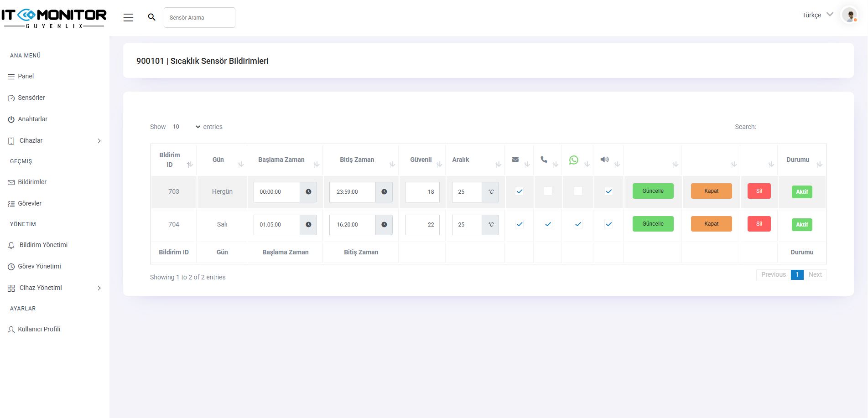
Task: Sort by the email envelope column
Action: (515, 160)
